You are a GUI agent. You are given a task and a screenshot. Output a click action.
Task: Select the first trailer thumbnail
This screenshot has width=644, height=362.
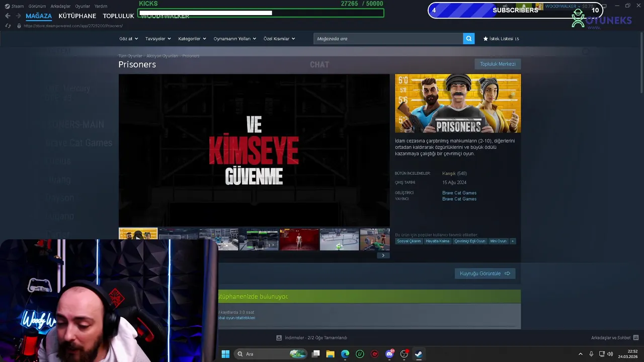pyautogui.click(x=138, y=240)
